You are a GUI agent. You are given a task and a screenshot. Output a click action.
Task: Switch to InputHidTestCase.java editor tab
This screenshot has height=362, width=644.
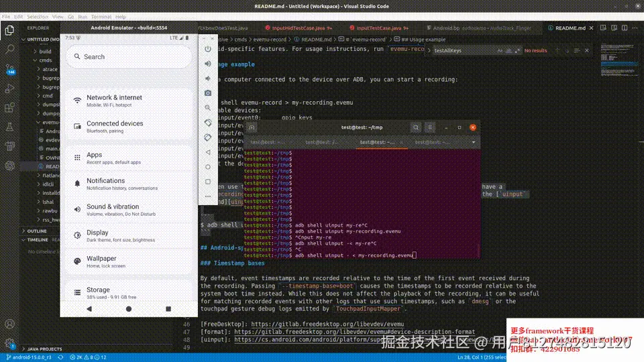click(x=299, y=28)
